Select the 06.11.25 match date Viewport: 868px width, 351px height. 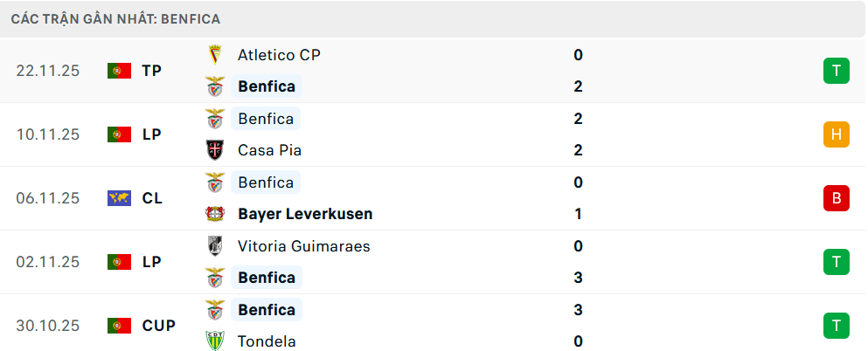coord(47,198)
